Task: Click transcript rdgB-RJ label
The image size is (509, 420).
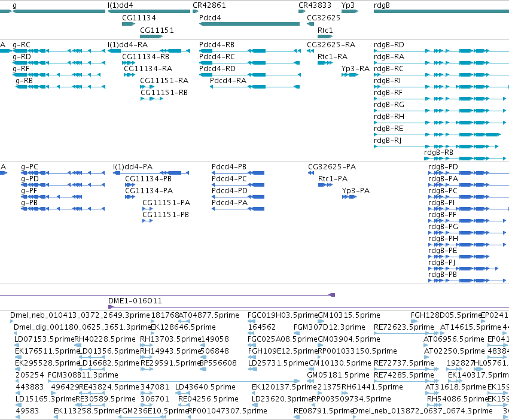Action: tap(388, 141)
